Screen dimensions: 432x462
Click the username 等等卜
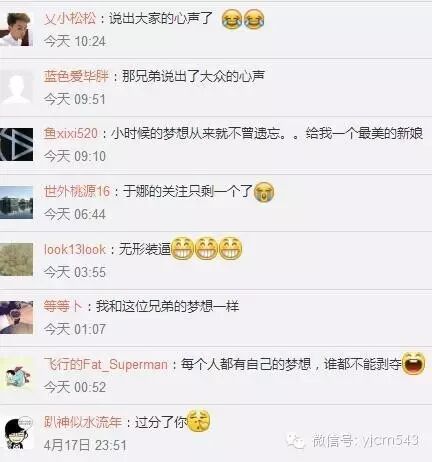pos(63,306)
